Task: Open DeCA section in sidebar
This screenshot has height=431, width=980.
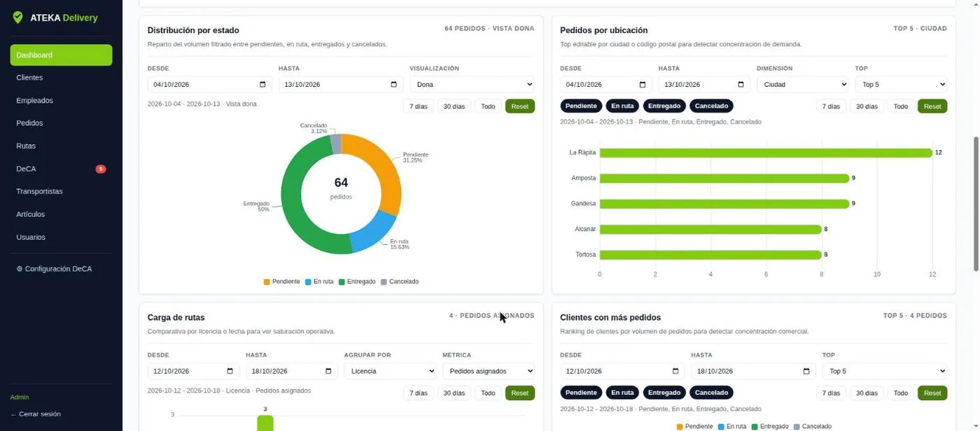Action: pyautogui.click(x=61, y=169)
